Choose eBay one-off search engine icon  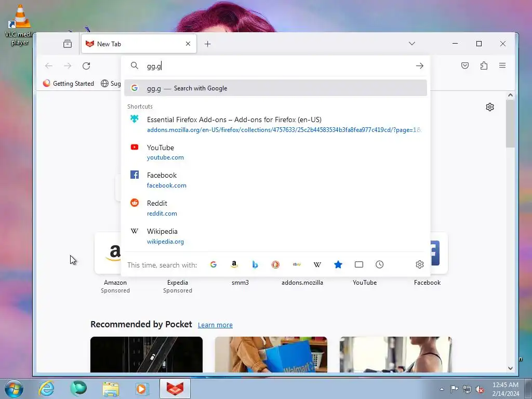[x=297, y=264]
